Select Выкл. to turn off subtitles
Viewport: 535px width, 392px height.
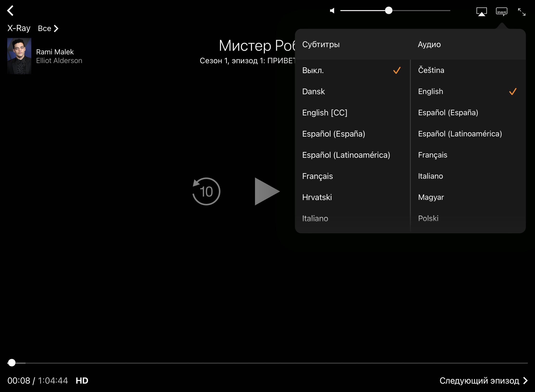pos(313,70)
